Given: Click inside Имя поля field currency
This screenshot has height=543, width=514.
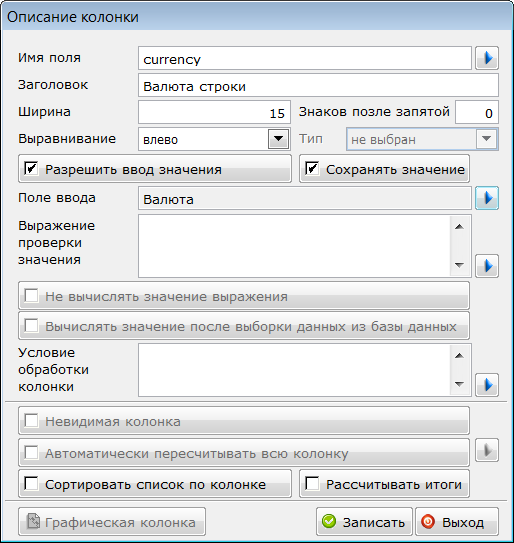Looking at the screenshot, I should (x=305, y=58).
